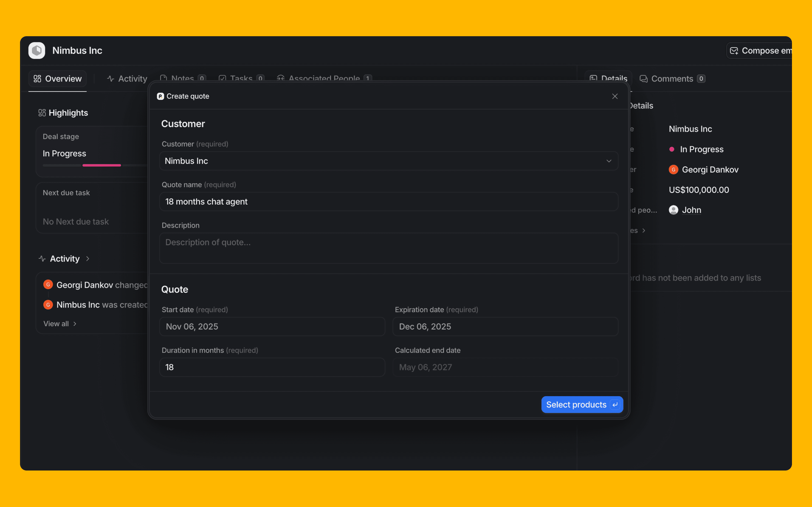Viewport: 812px width, 507px height.
Task: Click the Nimbus Inc company logo icon
Action: tap(36, 51)
